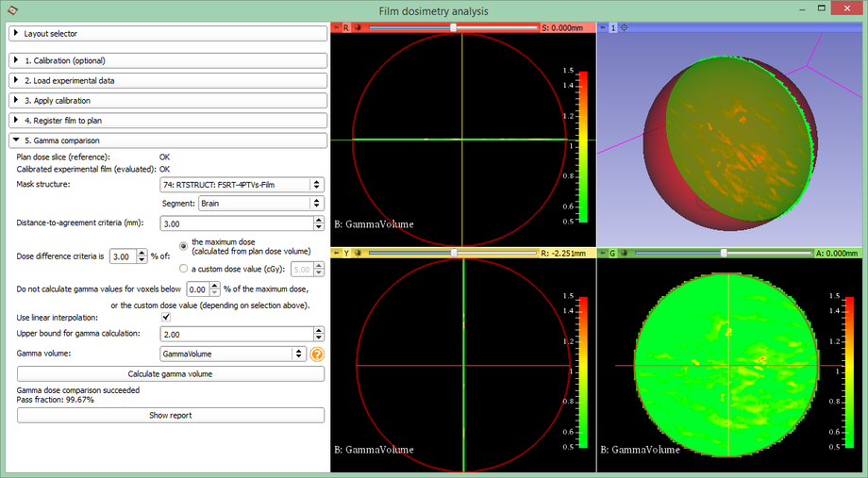This screenshot has height=478, width=868.
Task: Click the Yellow slice view offset slider
Action: point(455,253)
